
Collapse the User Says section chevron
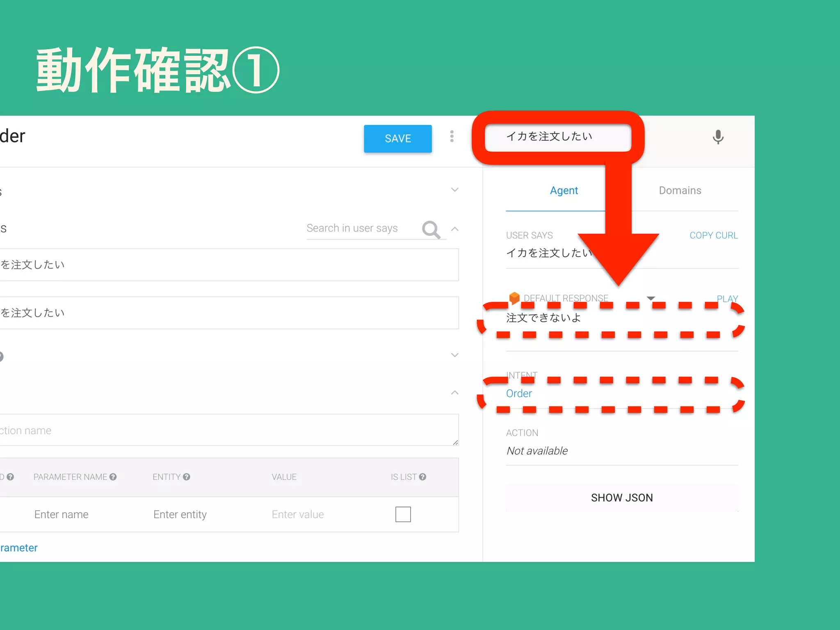[x=454, y=229]
